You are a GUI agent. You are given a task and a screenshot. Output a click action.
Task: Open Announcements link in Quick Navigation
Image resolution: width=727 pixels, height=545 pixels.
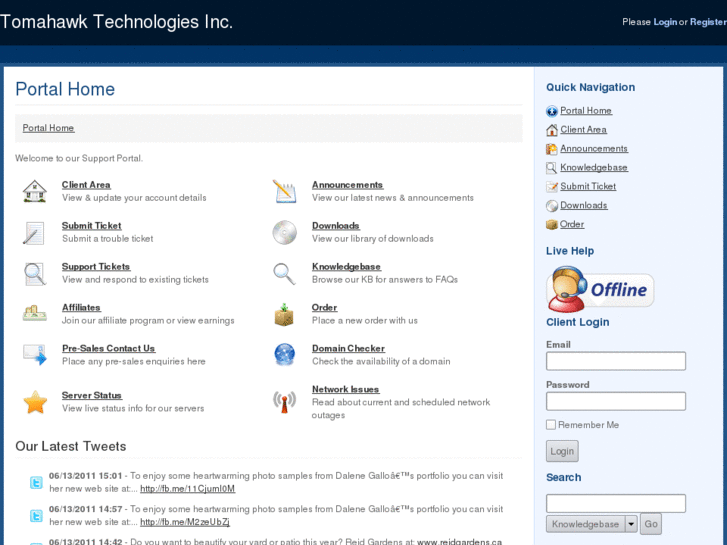pos(594,149)
